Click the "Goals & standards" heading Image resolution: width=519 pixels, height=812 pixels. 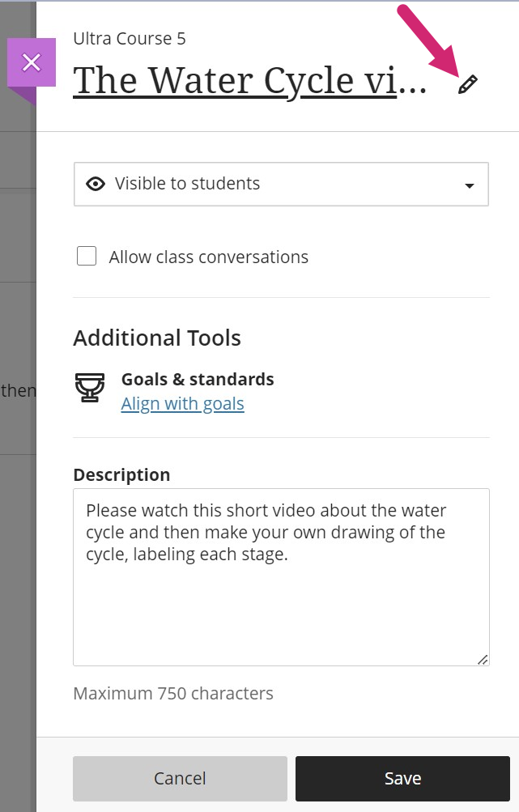tap(198, 379)
